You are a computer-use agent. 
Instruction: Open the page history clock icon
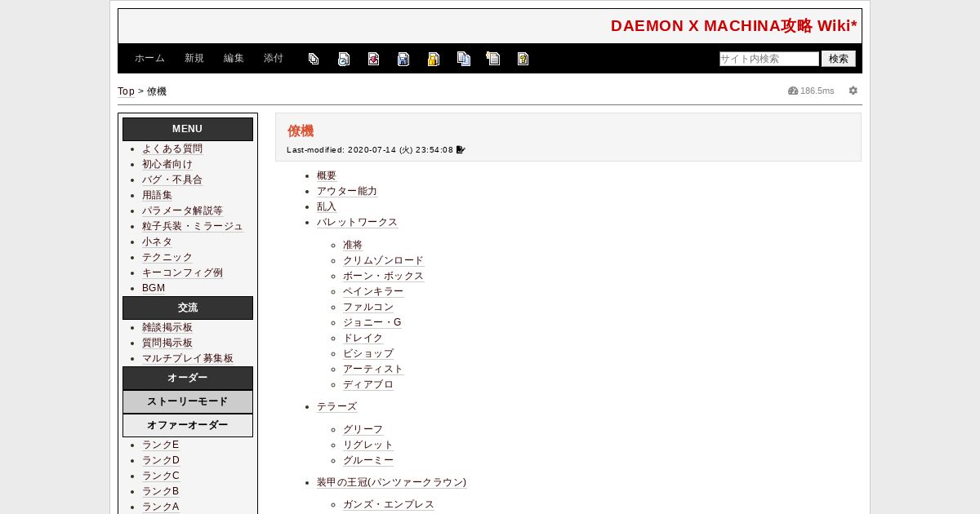click(x=344, y=59)
